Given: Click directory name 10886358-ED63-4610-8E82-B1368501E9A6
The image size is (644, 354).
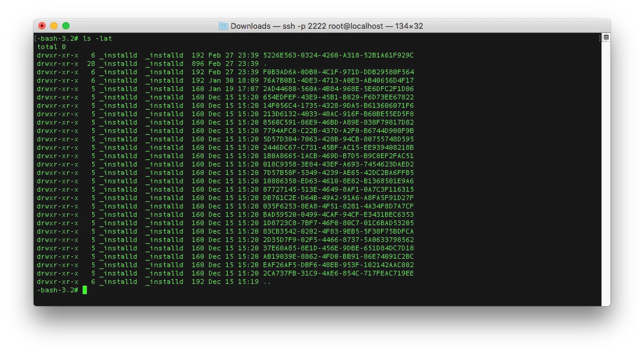Looking at the screenshot, I should [x=338, y=181].
